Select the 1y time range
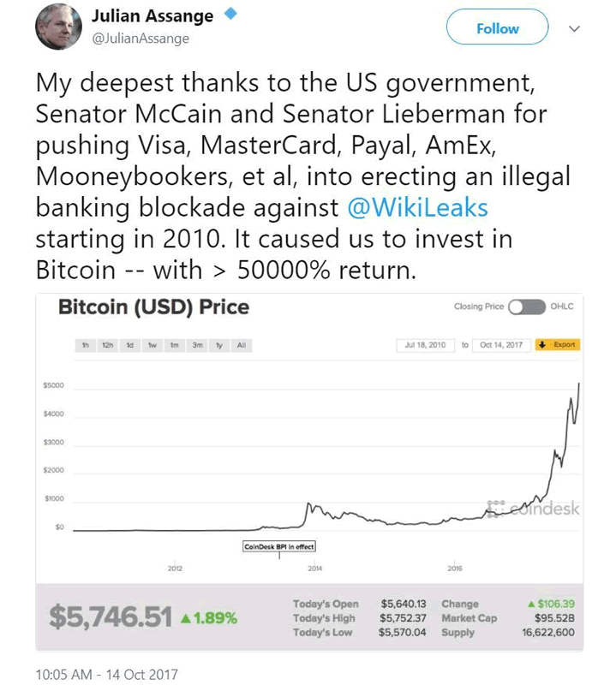The image size is (616, 685). pos(219,345)
